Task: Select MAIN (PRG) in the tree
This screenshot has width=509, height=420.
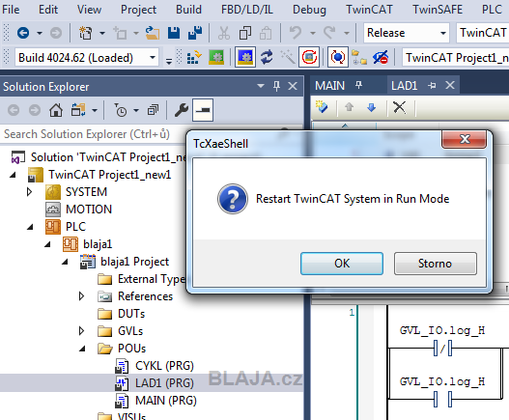Action: 166,401
